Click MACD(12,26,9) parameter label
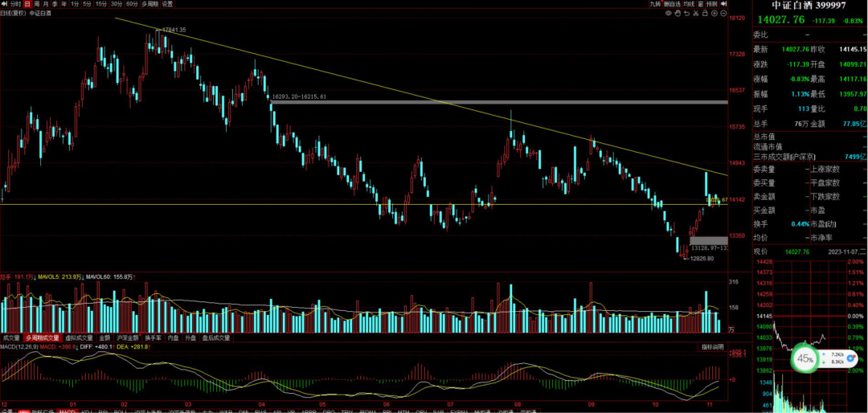Viewport: 868px width, 413px height. (19, 347)
